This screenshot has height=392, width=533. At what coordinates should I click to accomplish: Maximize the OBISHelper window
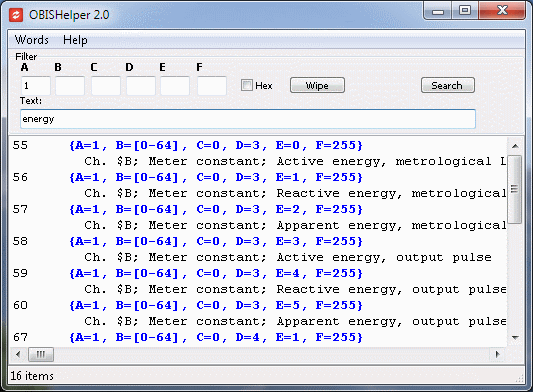pyautogui.click(x=465, y=11)
